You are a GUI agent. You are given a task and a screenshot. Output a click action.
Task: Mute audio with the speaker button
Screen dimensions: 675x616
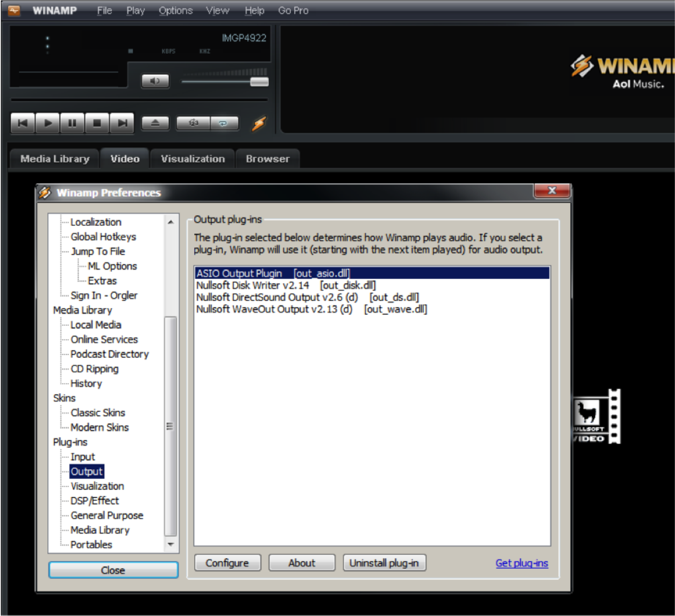[x=155, y=81]
